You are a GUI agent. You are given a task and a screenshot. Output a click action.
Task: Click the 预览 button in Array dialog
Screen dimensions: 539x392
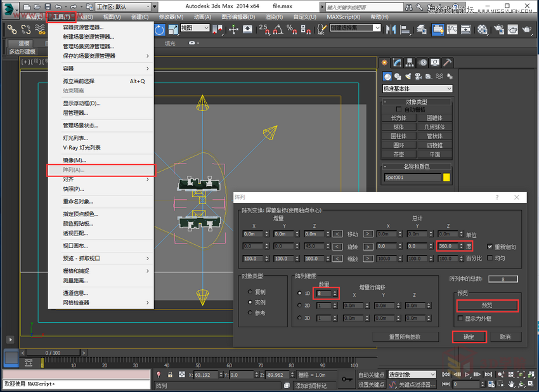pos(486,306)
